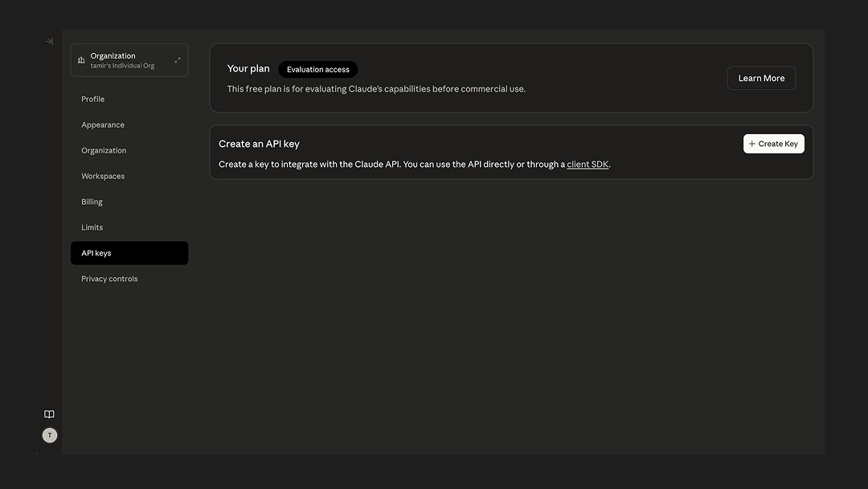The width and height of the screenshot is (868, 489).
Task: Click the "Create an API key" heading
Action: (259, 144)
